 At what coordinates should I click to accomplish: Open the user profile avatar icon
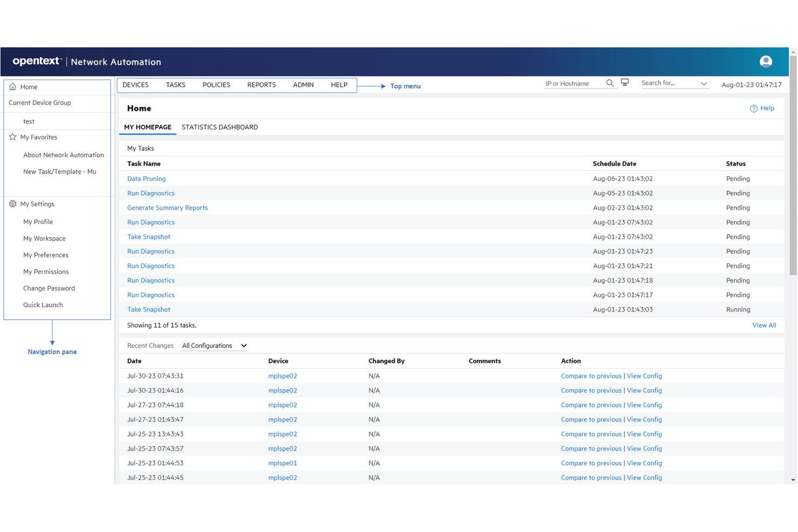tap(766, 61)
